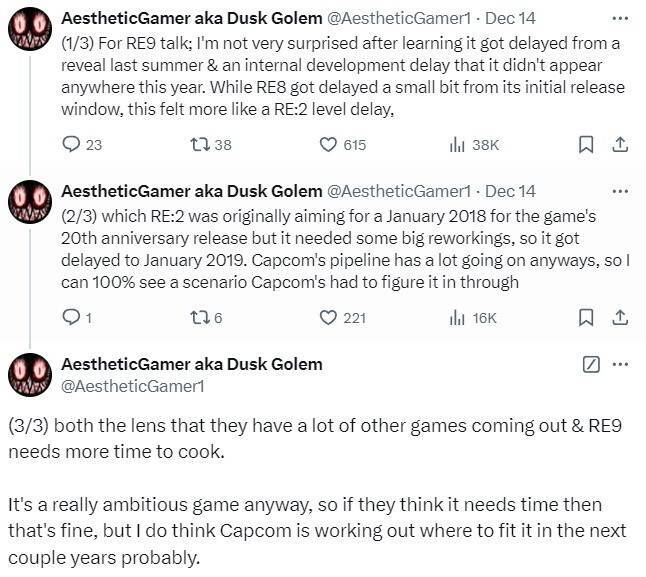Click the avatar of the second tweet
The image size is (646, 577).
[x=30, y=201]
